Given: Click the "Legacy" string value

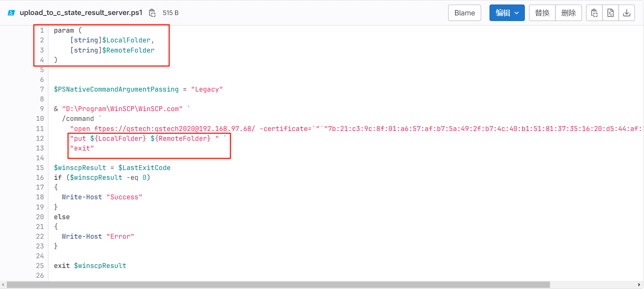Looking at the screenshot, I should (x=207, y=89).
